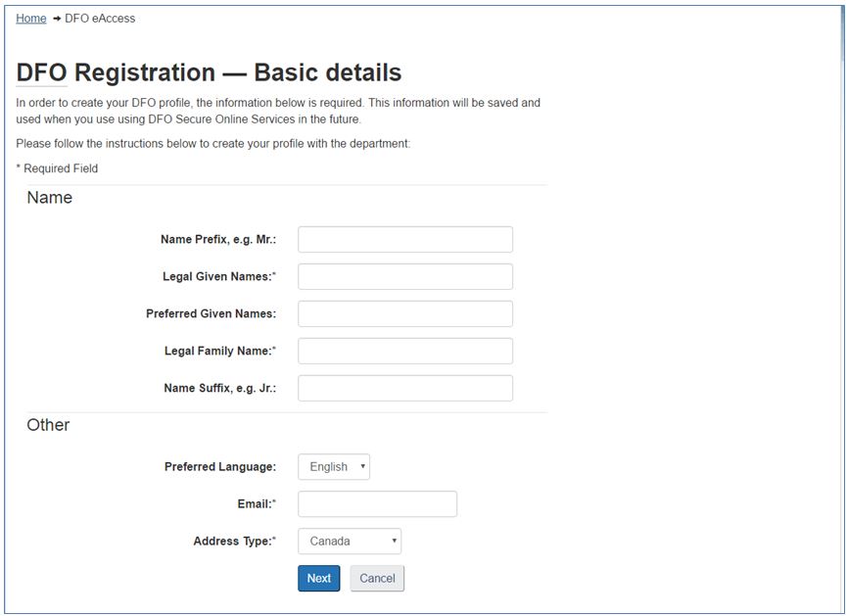848x616 pixels.
Task: Click the Cancel button
Action: (x=378, y=578)
